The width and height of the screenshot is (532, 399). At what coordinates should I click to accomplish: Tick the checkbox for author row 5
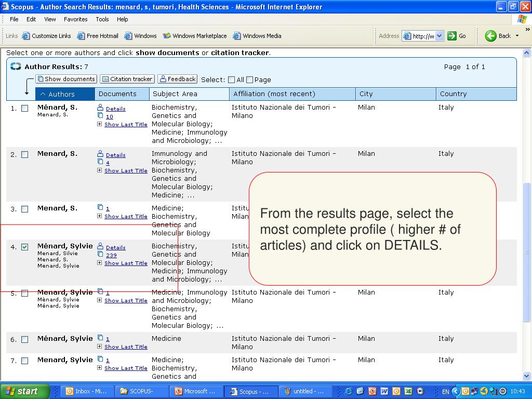tap(25, 293)
